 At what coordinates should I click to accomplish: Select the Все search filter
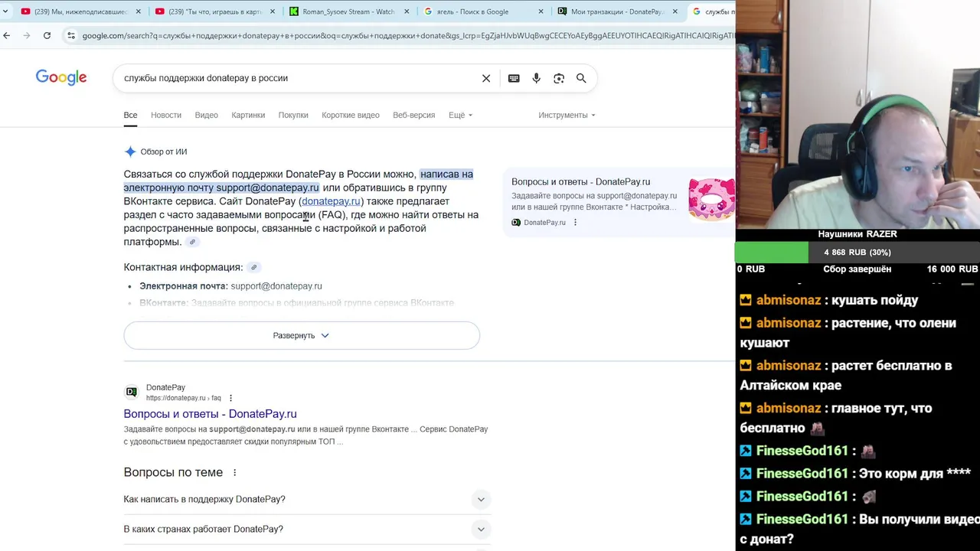click(131, 115)
